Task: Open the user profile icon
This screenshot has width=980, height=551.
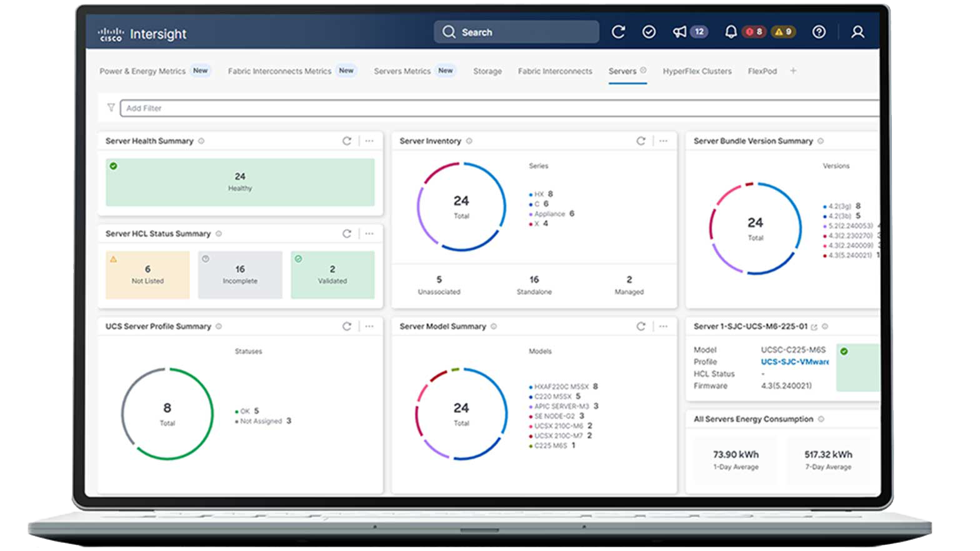Action: point(857,32)
